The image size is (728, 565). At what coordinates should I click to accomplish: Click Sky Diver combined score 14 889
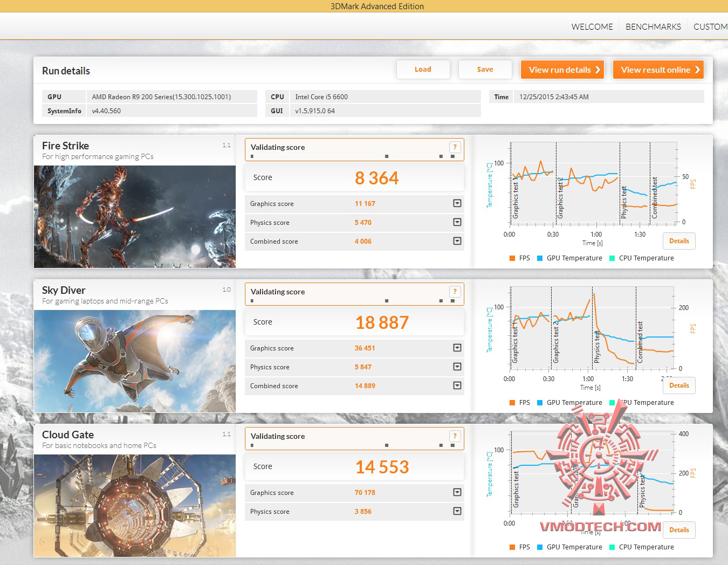[x=365, y=386]
